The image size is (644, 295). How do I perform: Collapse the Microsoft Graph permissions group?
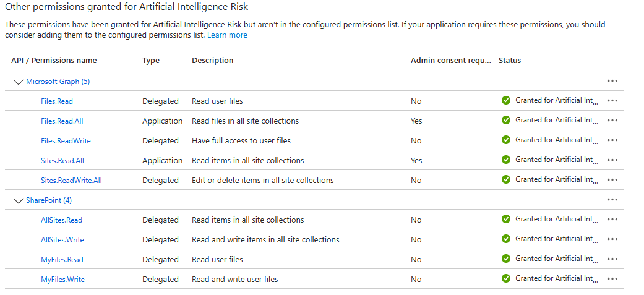[x=17, y=82]
